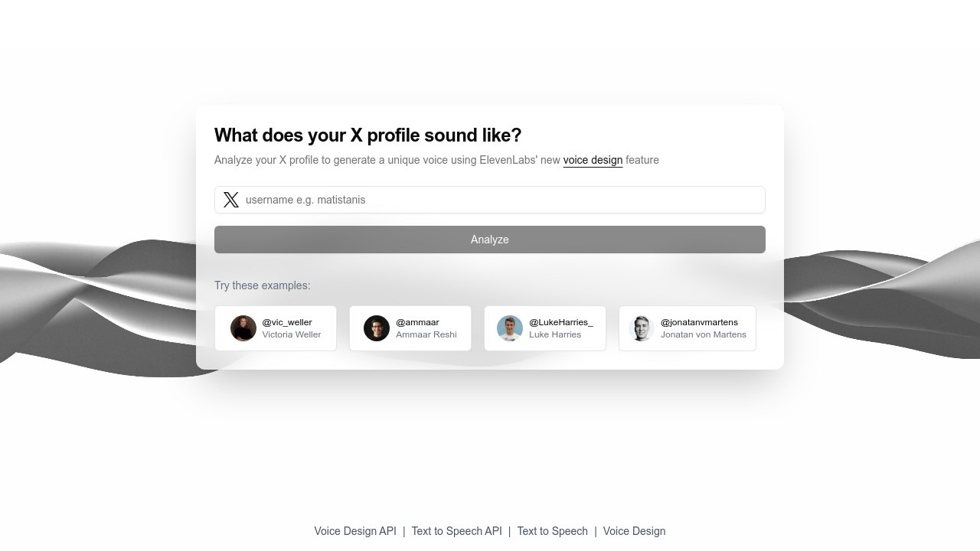This screenshot has height=551, width=980.
Task: Click the Ammaar Reshi name text
Action: (x=426, y=334)
